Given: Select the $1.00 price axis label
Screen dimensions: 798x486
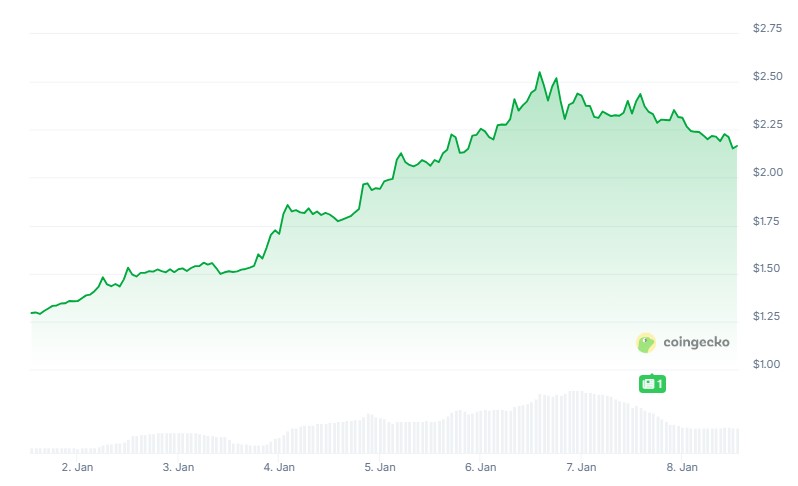Looking at the screenshot, I should coord(768,365).
